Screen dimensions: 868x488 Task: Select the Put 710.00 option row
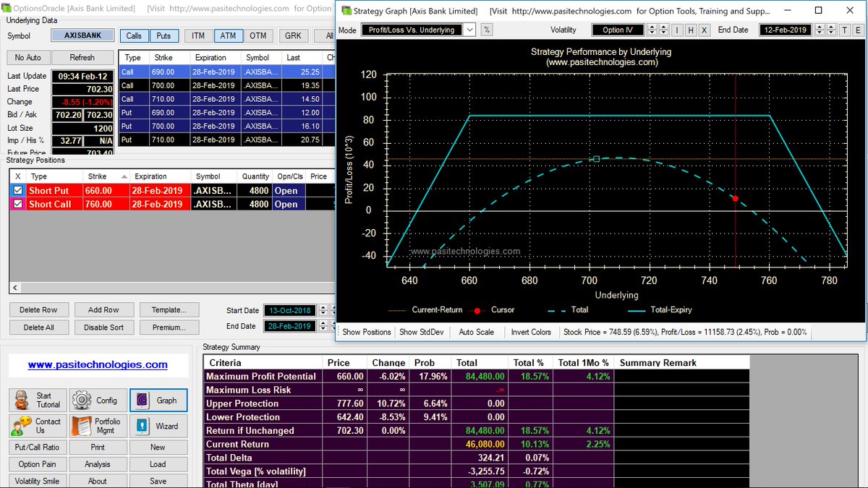[x=228, y=140]
